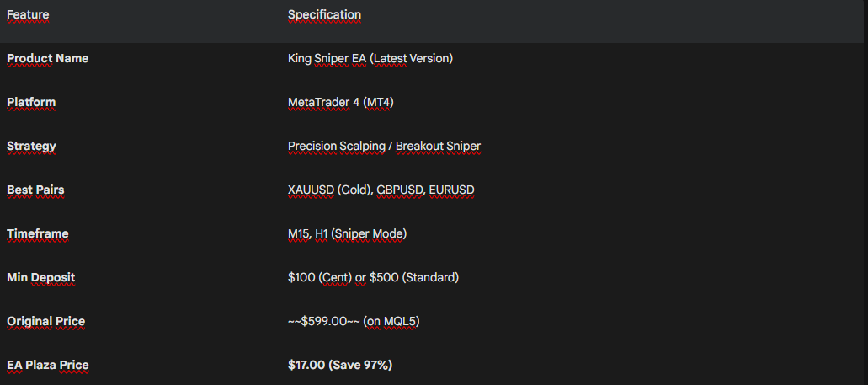Click the XAUUSD (Gold), GBPUSD, EURUSD cell
Viewport: 868px width, 385px height.
tap(381, 190)
